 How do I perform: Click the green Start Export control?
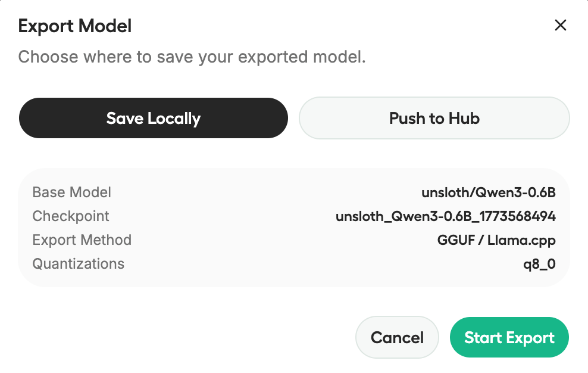click(509, 337)
